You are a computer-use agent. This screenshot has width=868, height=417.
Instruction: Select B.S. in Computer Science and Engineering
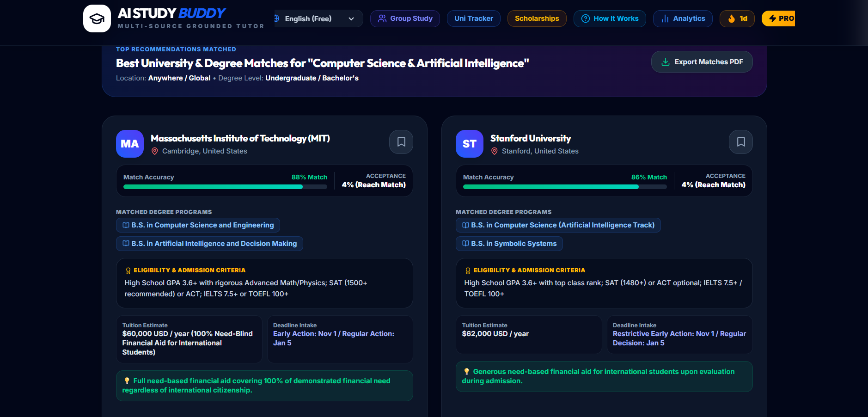198,225
